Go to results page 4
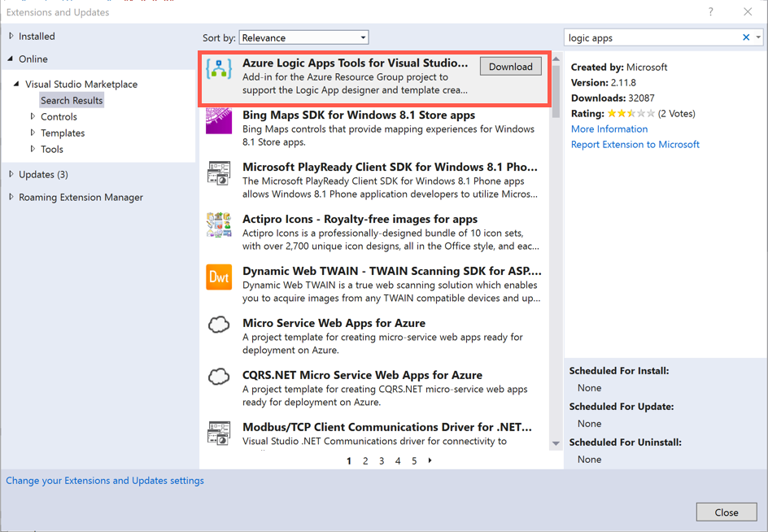This screenshot has height=532, width=768. tap(398, 461)
